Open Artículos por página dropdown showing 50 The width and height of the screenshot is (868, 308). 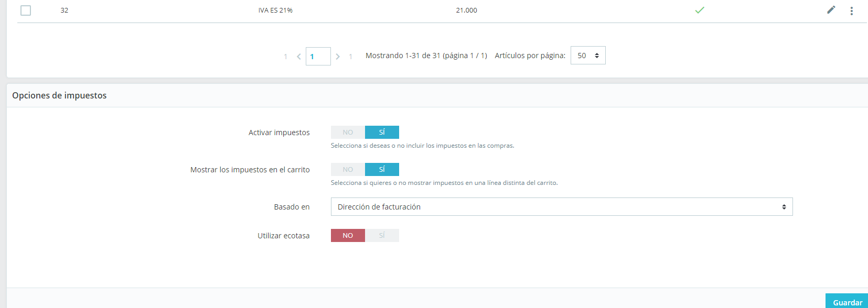(588, 56)
